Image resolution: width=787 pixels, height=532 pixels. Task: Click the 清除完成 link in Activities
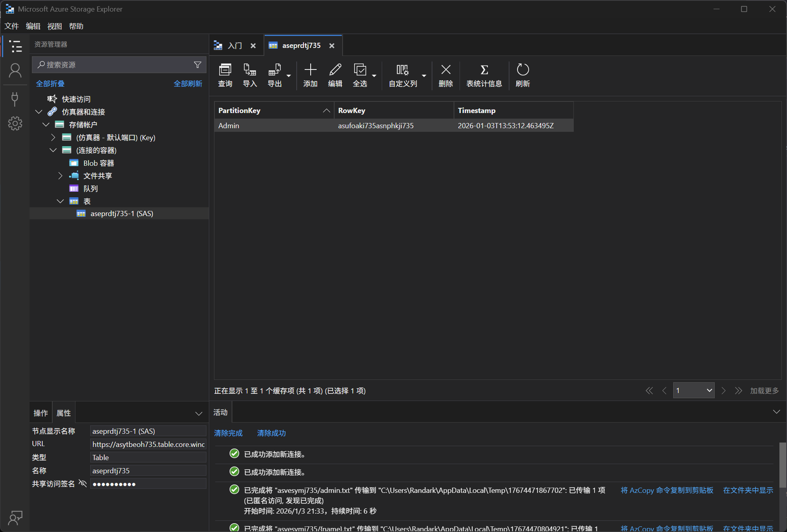click(x=228, y=433)
